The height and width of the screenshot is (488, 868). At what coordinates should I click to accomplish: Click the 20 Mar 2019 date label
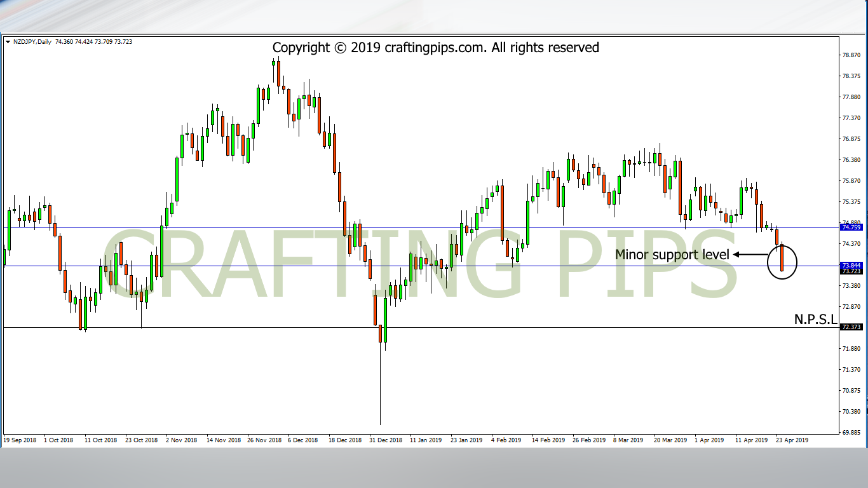click(x=670, y=440)
